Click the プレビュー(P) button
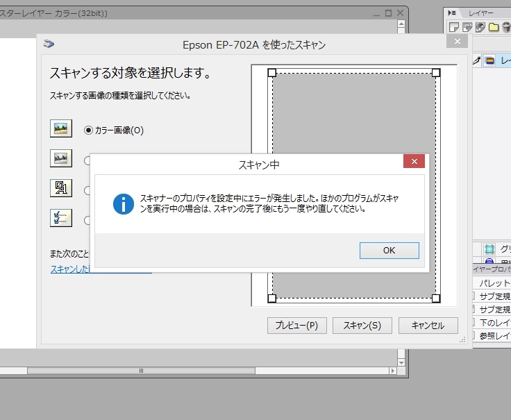 297,325
